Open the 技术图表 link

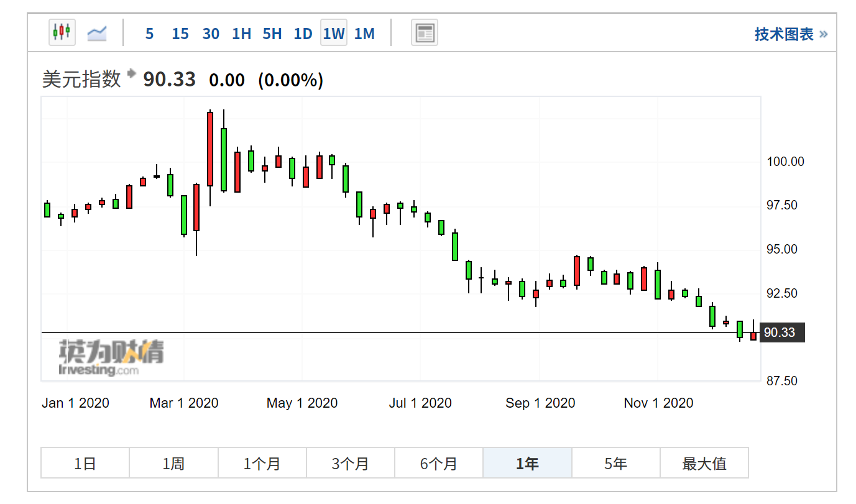(x=790, y=34)
